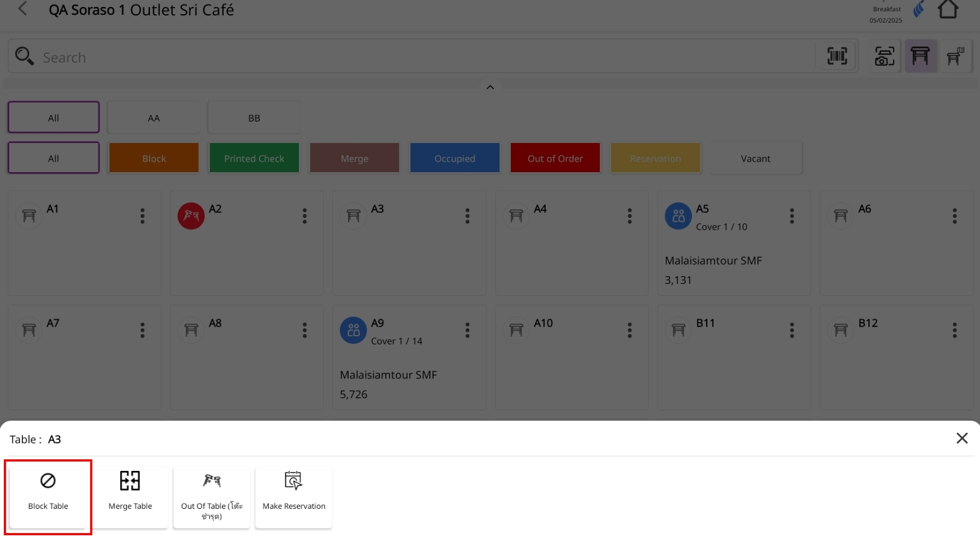This screenshot has width=980, height=538.
Task: Open the three-dot menu for table A1
Action: [142, 216]
